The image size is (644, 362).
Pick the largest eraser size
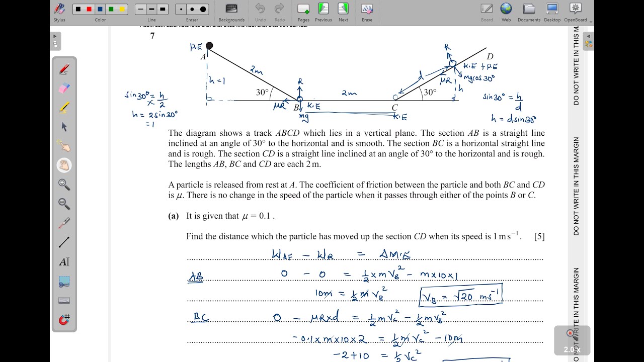click(x=203, y=9)
